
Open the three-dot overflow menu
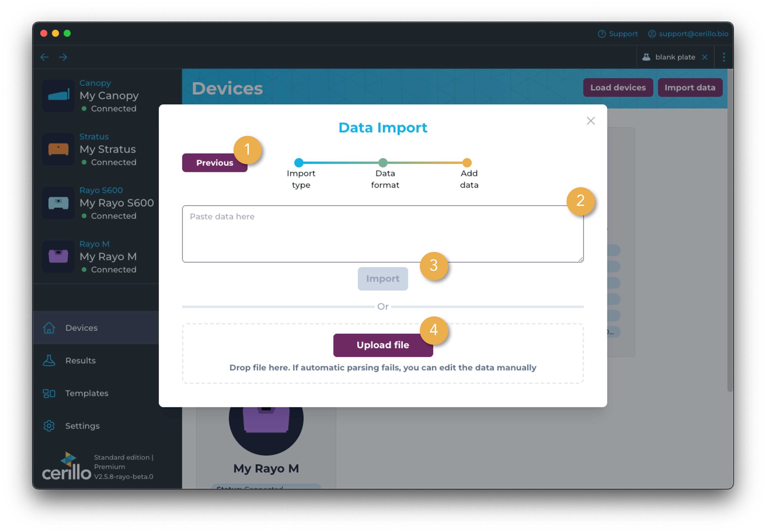724,57
